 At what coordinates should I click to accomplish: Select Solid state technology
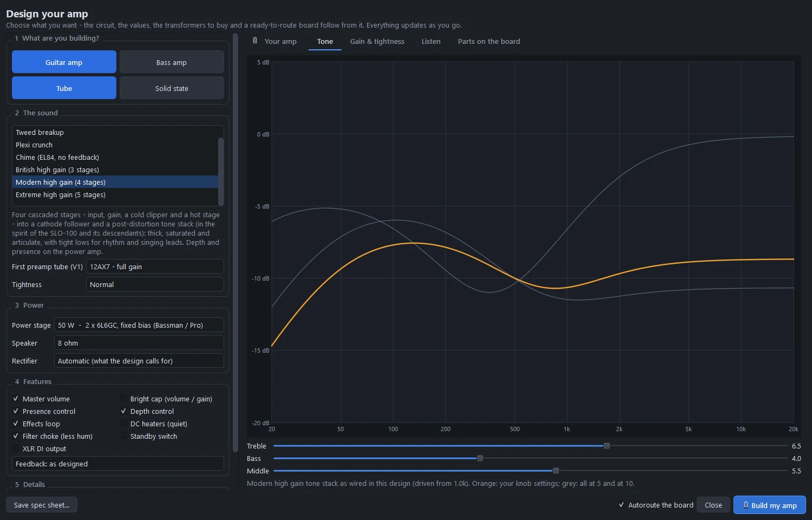pyautogui.click(x=172, y=88)
